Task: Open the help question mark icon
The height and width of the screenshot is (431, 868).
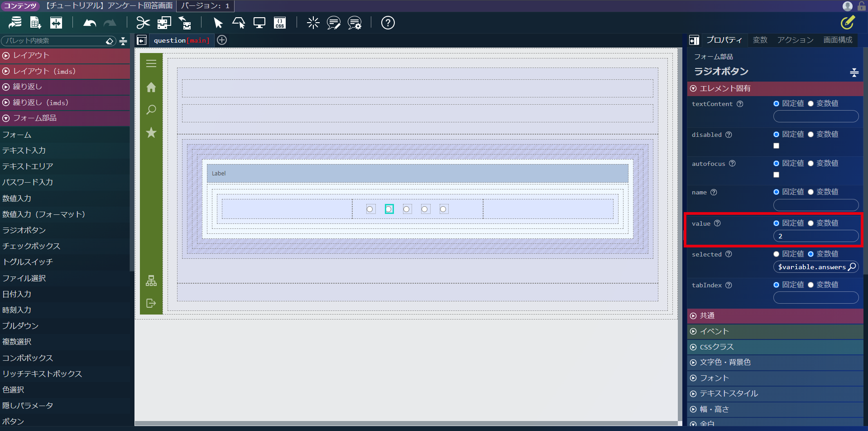Action: point(388,23)
